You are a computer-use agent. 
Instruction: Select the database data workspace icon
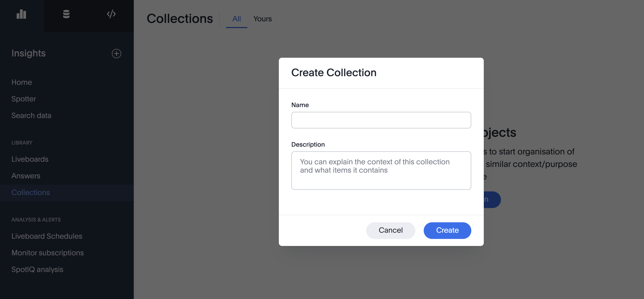click(x=66, y=14)
